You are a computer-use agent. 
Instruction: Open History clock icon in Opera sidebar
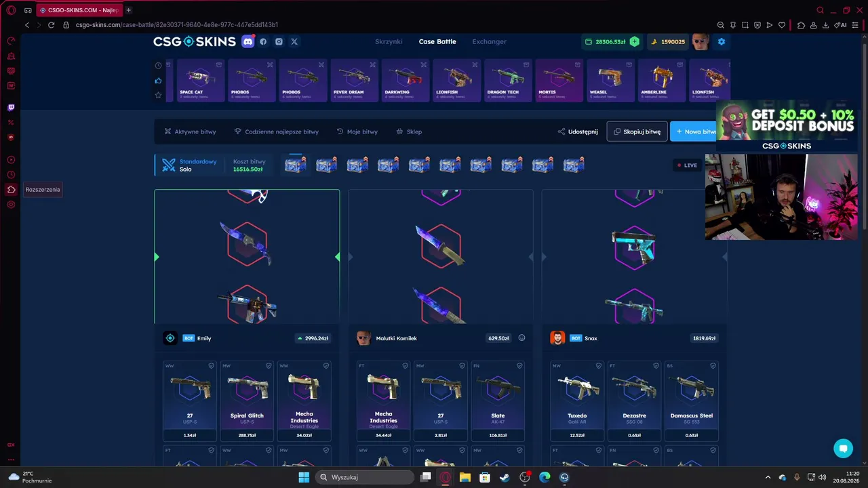coord(11,175)
